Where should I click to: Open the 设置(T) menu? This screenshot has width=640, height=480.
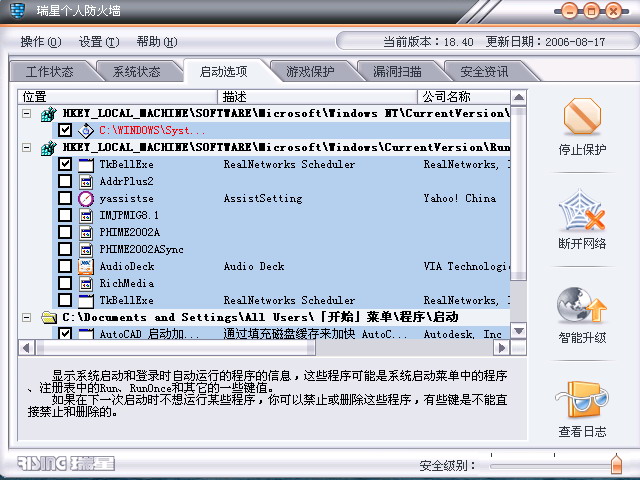click(99, 42)
